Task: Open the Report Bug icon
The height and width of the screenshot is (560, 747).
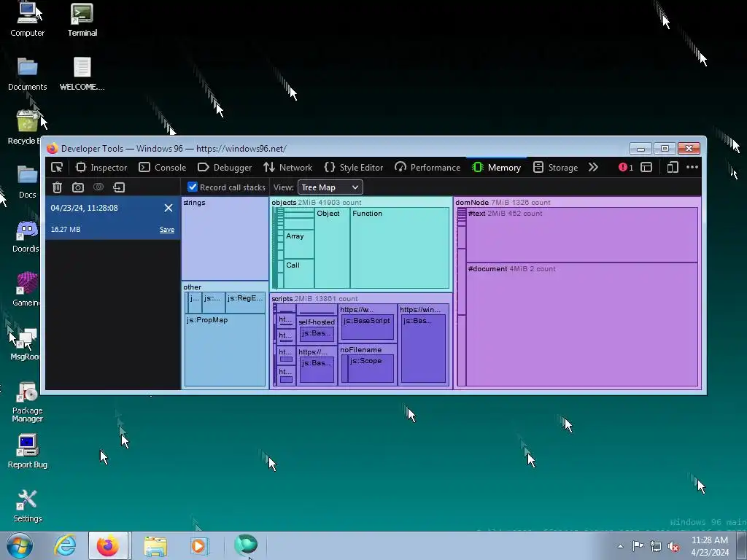Action: click(x=27, y=451)
